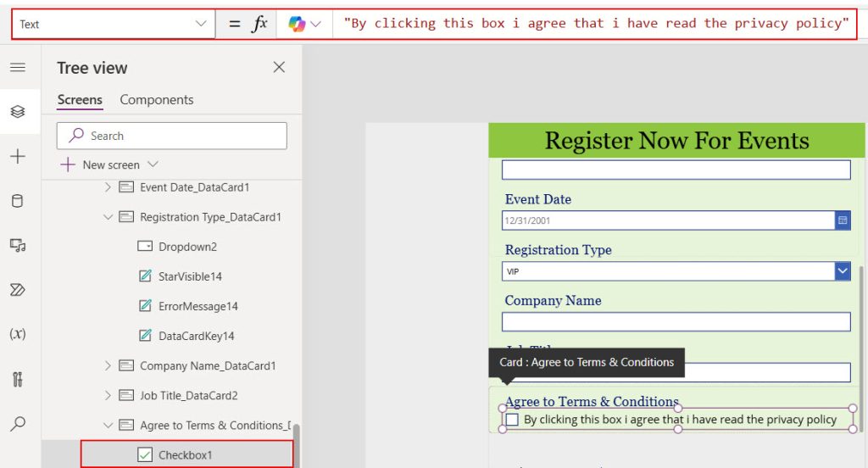The image size is (868, 468).
Task: Expand Event Date_DataCard1 in tree
Action: click(108, 187)
